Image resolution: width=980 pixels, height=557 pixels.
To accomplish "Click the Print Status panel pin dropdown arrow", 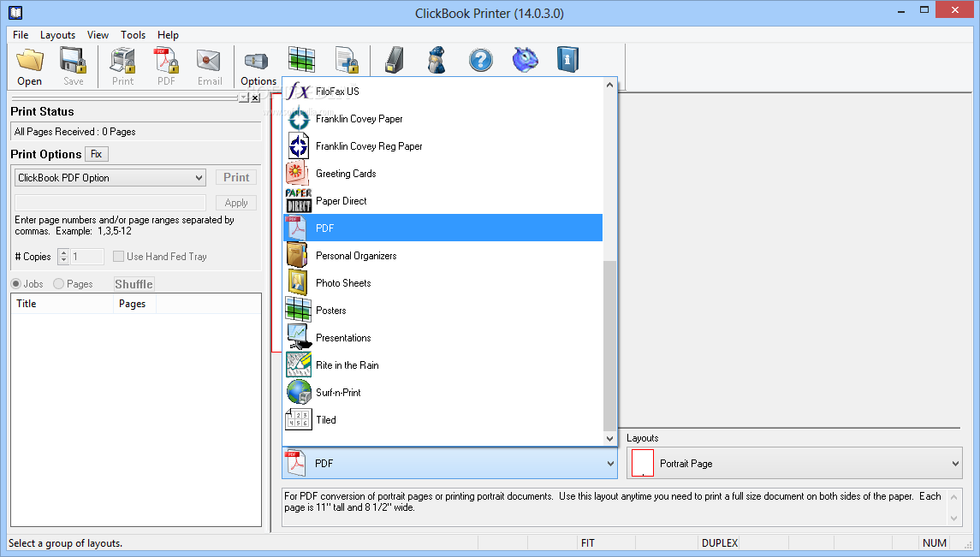I will pyautogui.click(x=244, y=98).
